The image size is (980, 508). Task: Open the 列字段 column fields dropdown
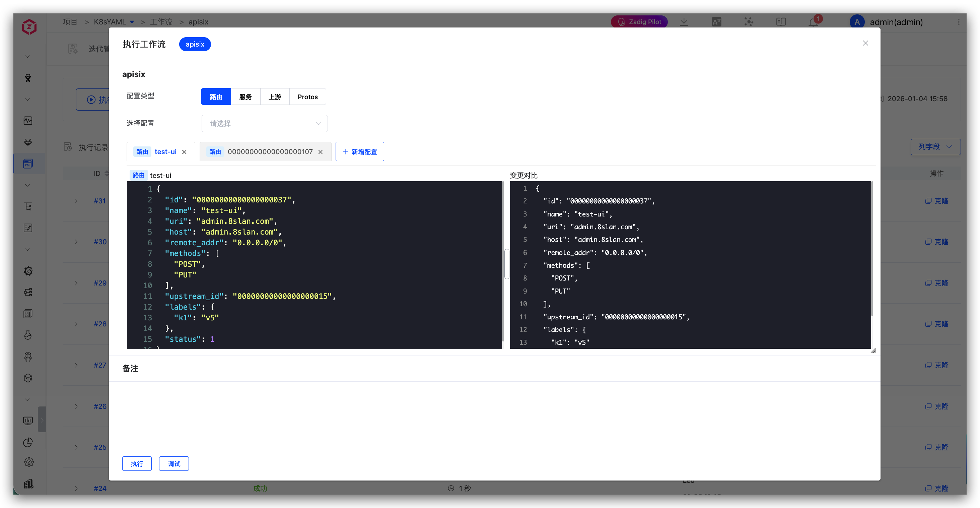tap(935, 146)
